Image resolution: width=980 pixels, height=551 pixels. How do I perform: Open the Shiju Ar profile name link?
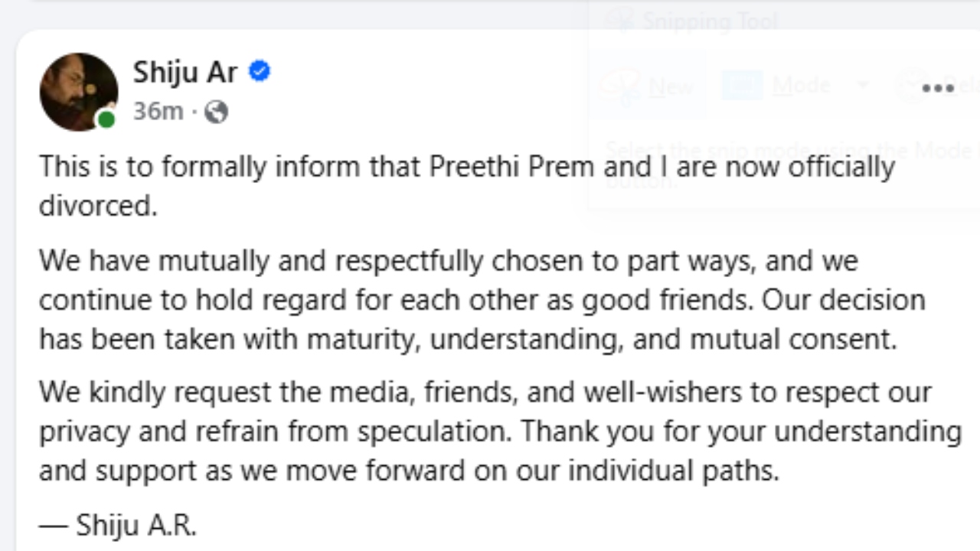coord(185,72)
